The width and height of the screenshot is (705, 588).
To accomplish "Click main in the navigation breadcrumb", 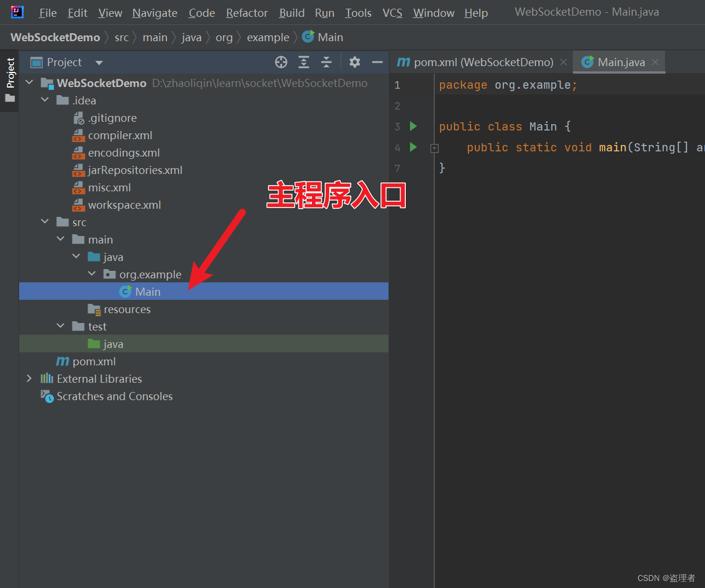I will [155, 37].
